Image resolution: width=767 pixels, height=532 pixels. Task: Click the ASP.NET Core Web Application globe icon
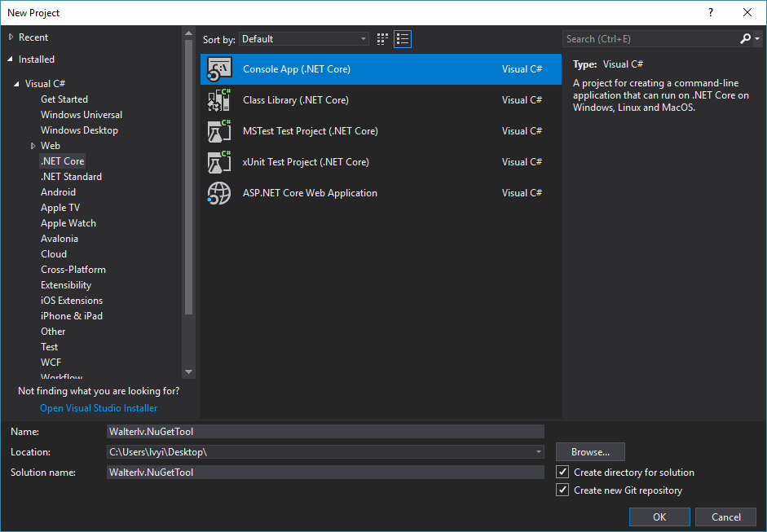pyautogui.click(x=219, y=193)
